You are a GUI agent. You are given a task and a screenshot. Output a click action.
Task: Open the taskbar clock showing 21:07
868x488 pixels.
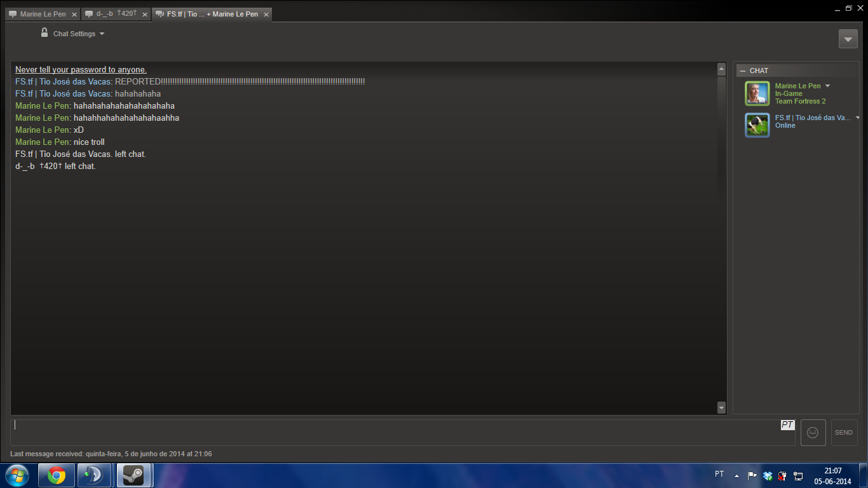(832, 476)
